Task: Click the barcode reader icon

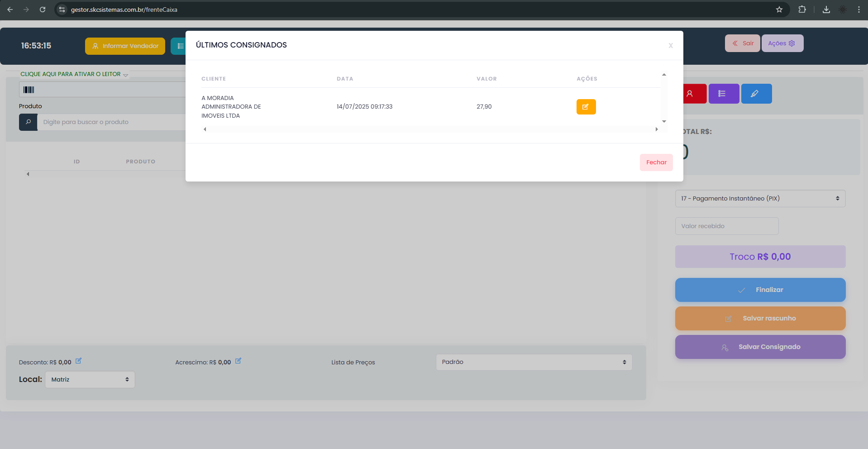Action: pos(29,90)
